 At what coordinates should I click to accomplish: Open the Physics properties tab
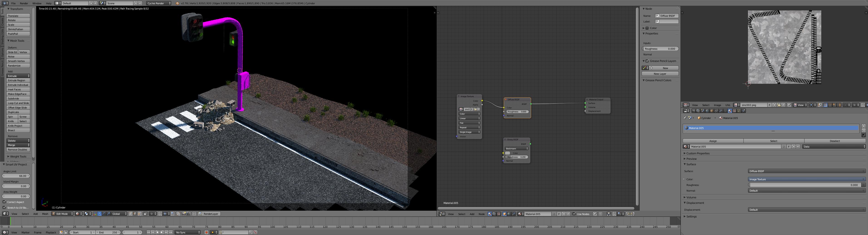click(x=743, y=111)
